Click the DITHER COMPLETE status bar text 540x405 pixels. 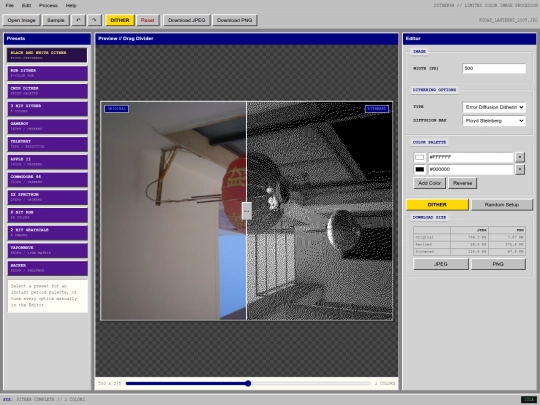tap(51, 399)
